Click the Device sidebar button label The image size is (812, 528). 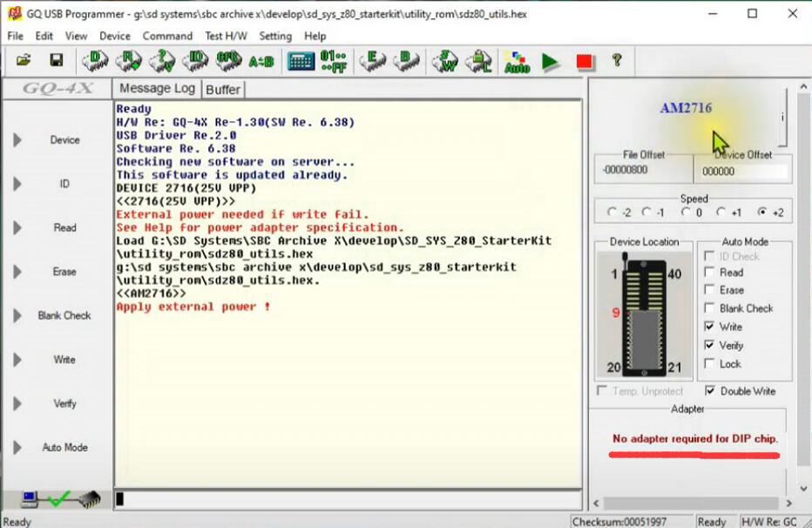click(x=64, y=139)
